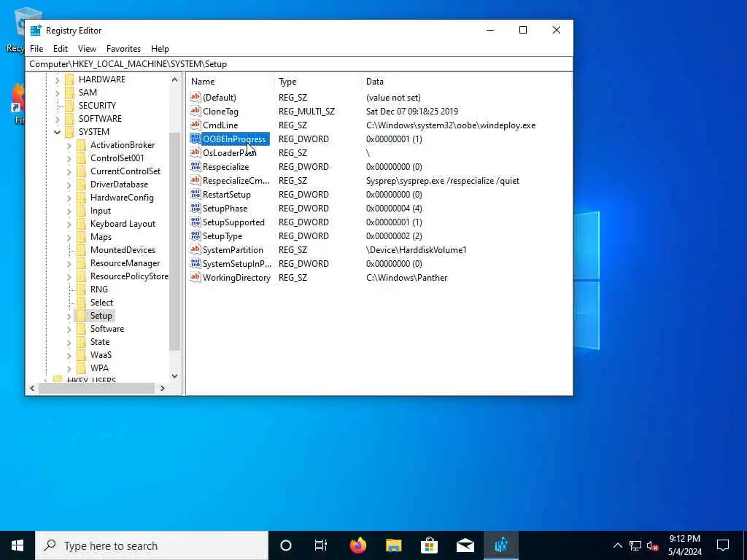The width and height of the screenshot is (747, 560).
Task: Select the ResourcePolicyStore key
Action: 129,276
